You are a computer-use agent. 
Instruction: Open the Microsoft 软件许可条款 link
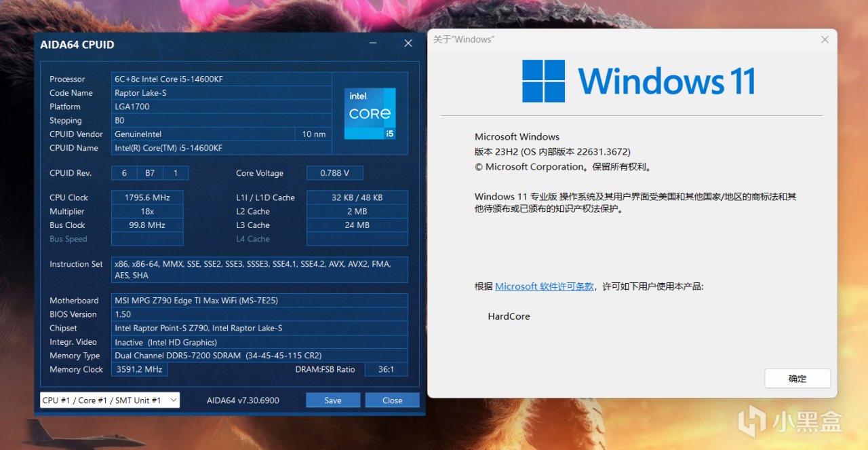[x=545, y=286]
